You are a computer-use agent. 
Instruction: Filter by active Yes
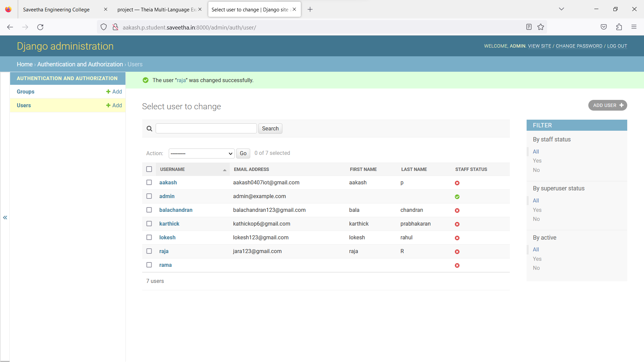(x=537, y=259)
